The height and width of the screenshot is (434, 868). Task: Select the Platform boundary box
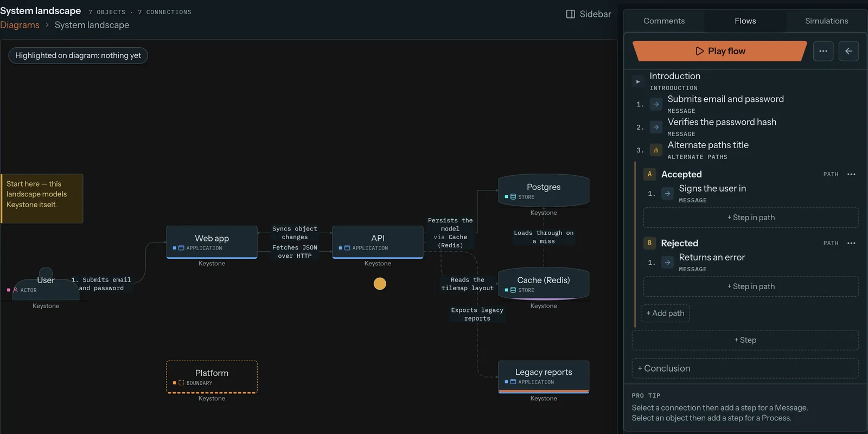pyautogui.click(x=212, y=377)
